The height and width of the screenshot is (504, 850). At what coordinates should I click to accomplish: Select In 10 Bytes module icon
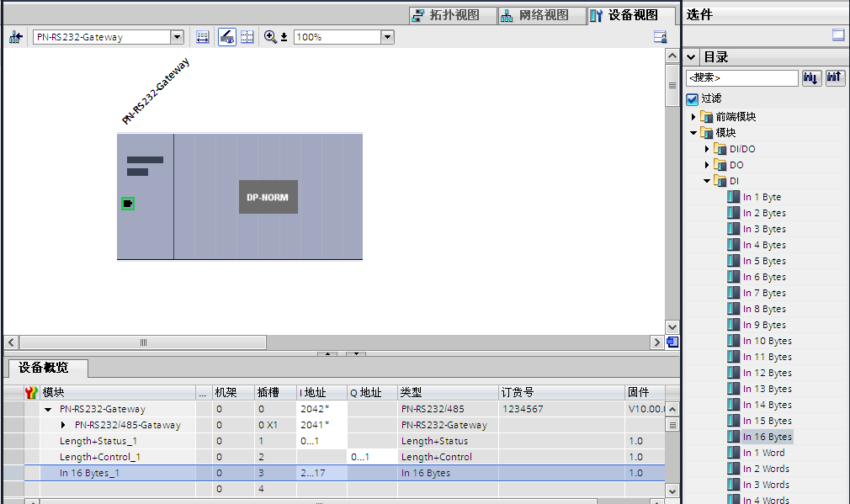[x=734, y=341]
